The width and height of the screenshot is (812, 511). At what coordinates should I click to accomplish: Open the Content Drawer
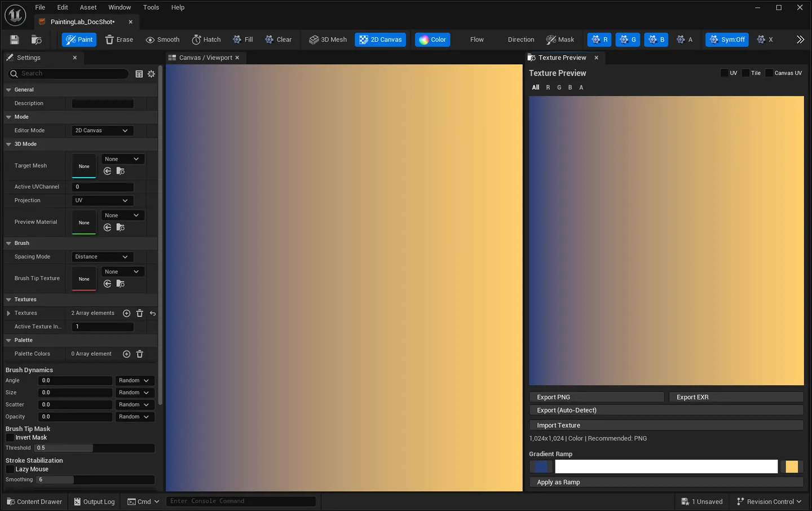point(34,501)
